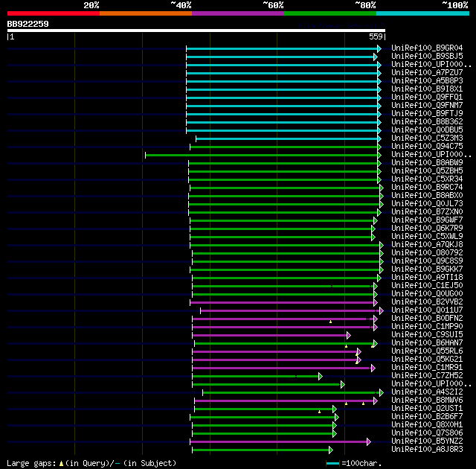Click the purple arrowhead ending the Q011U7 alignment
The height and width of the screenshot is (469, 476).
(382, 311)
